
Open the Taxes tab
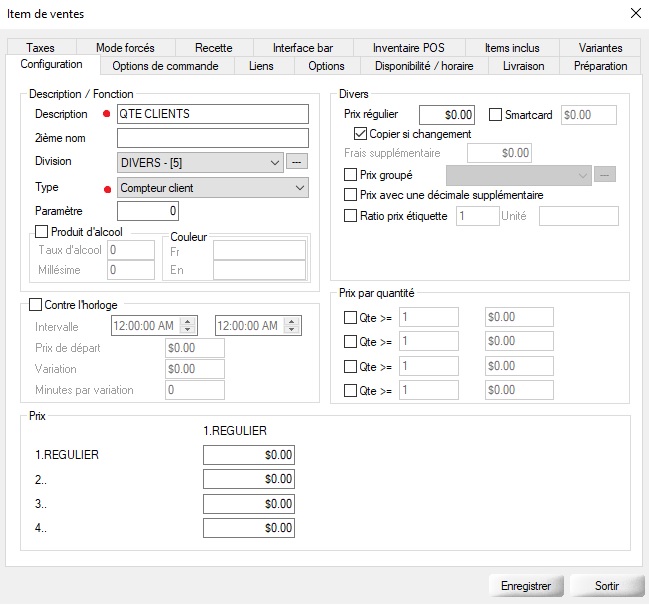point(41,48)
